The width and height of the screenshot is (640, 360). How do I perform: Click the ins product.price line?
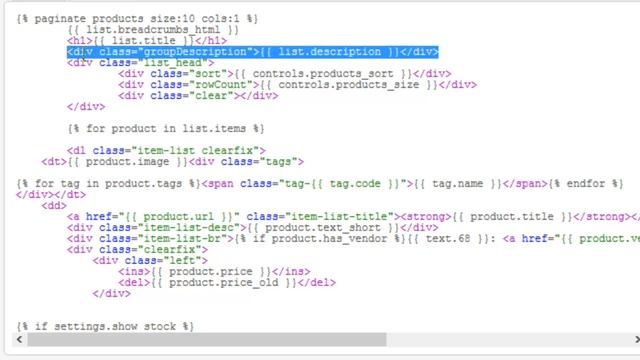click(214, 272)
